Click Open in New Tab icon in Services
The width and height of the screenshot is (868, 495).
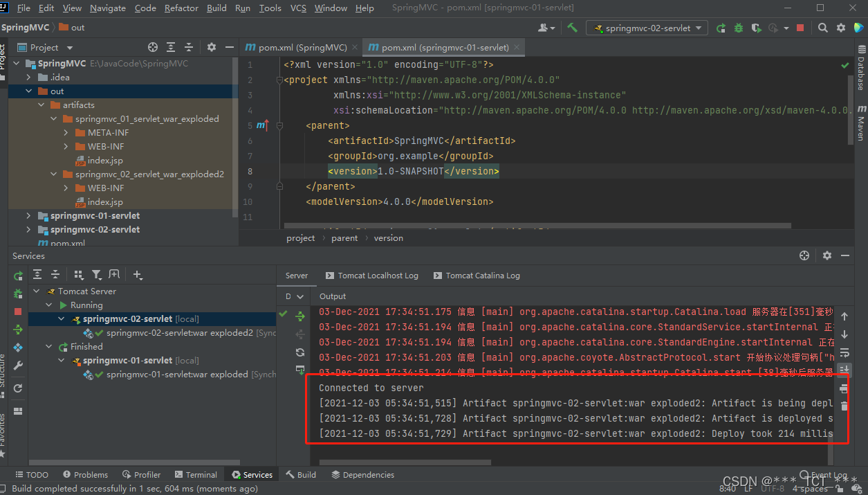114,275
